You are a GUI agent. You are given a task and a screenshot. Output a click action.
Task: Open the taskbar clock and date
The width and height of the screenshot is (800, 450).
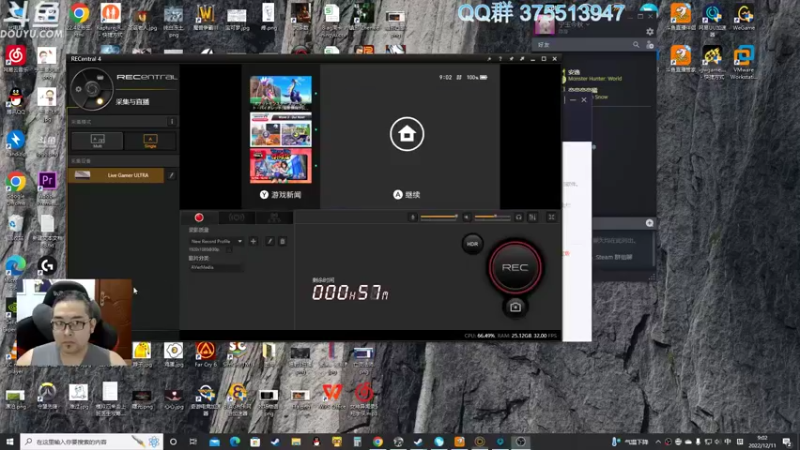(x=762, y=442)
